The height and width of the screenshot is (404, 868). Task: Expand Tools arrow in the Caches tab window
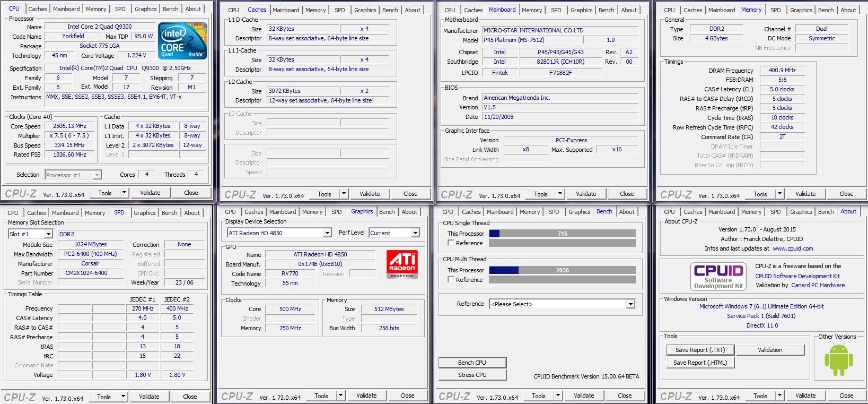click(x=344, y=194)
